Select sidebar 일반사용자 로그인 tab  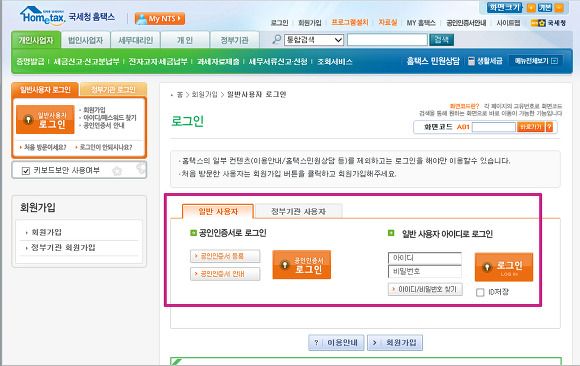(x=45, y=90)
